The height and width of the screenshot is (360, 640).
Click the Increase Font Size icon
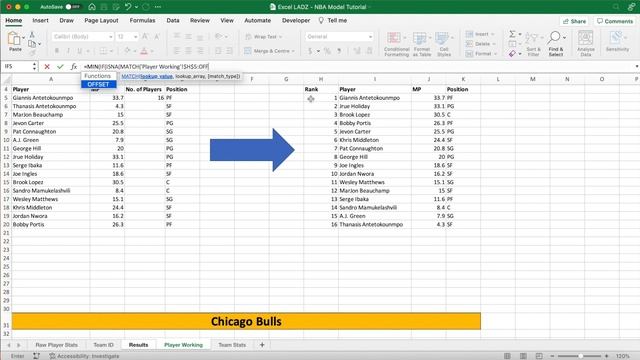click(x=145, y=37)
